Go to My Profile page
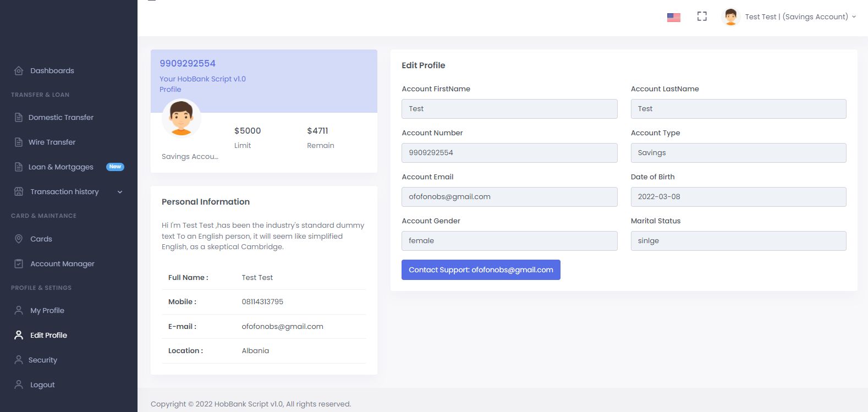Screen dimensions: 868x412 click(x=47, y=310)
